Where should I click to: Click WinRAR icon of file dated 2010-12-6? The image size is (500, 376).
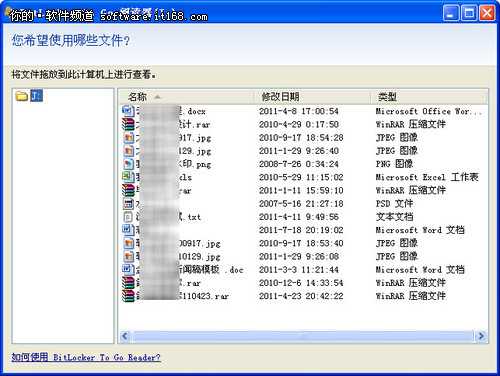click(x=128, y=283)
